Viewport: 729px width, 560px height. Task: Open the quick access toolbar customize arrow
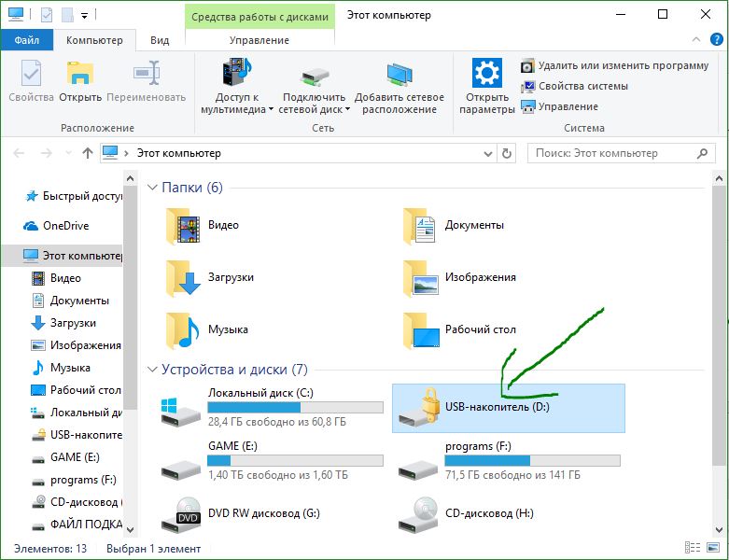point(85,15)
